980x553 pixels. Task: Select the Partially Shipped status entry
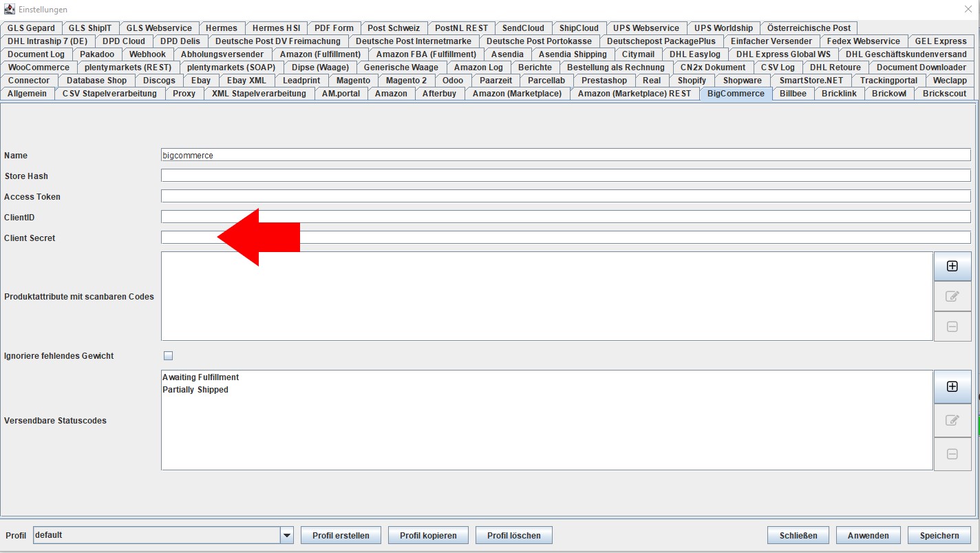(195, 390)
